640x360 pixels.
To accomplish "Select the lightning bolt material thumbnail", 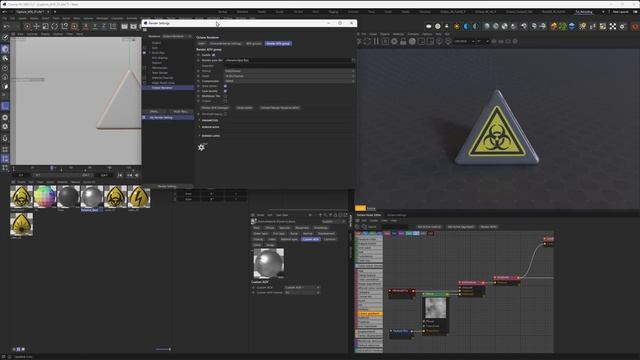I will tap(139, 197).
